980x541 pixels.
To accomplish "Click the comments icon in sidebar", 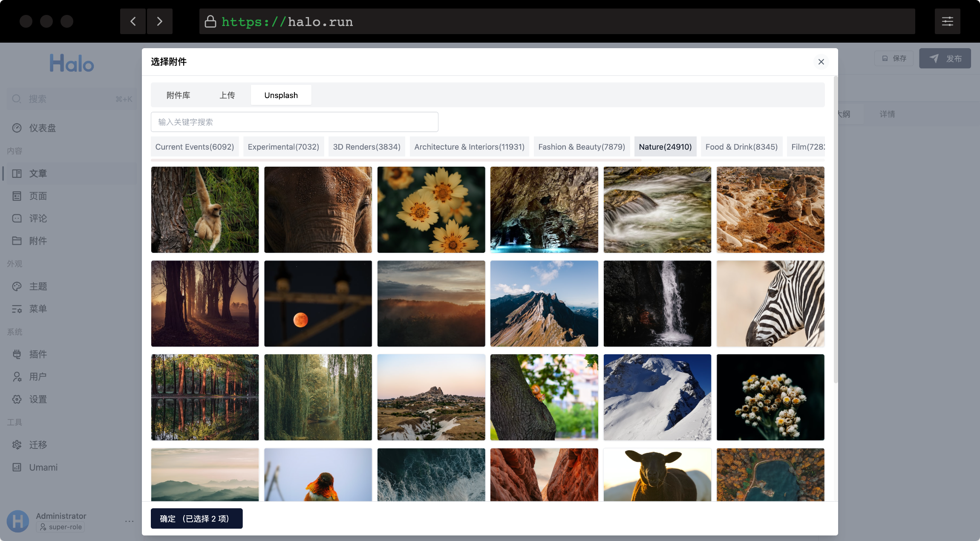I will click(17, 218).
